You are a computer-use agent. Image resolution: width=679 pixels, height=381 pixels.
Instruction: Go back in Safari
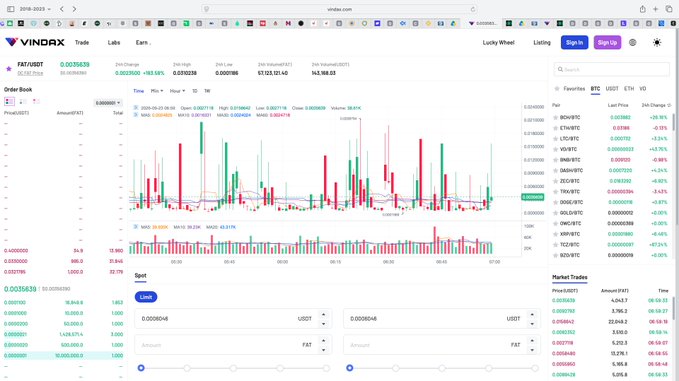click(x=62, y=9)
